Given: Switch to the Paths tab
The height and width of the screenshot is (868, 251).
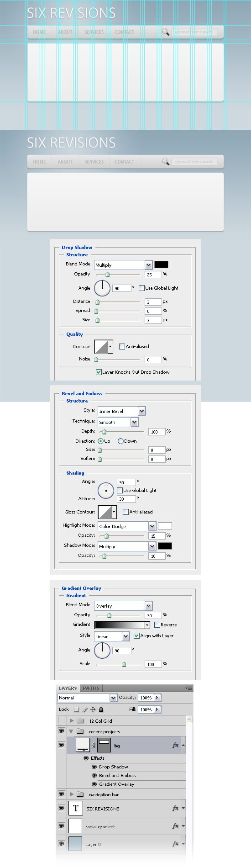Looking at the screenshot, I should [91, 688].
